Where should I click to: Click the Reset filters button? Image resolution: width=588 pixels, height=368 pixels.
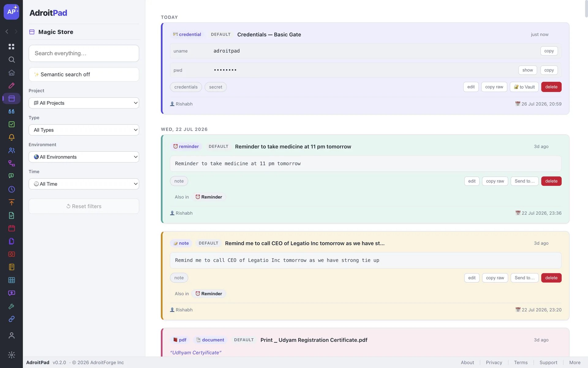point(84,206)
